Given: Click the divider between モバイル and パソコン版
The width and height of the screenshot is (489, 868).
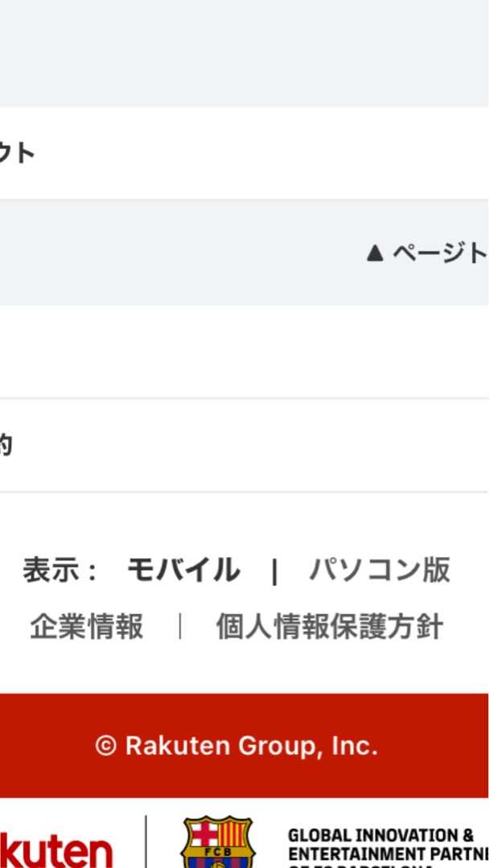Looking at the screenshot, I should click(274, 572).
